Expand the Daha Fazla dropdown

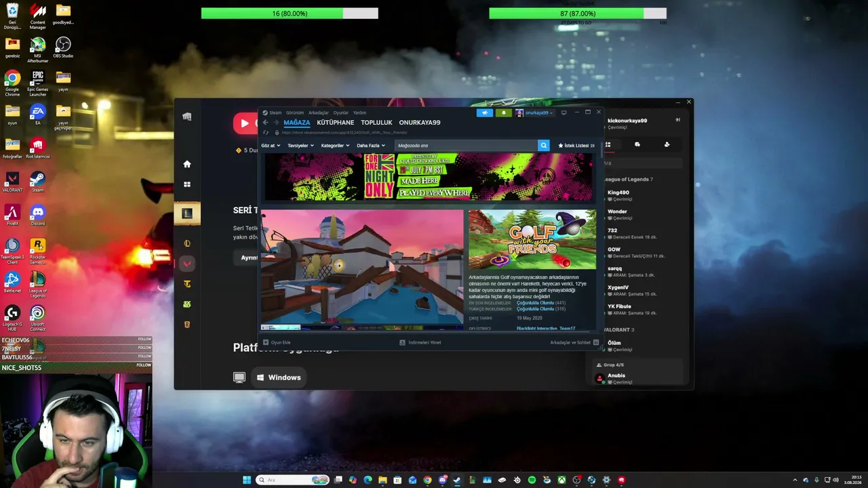point(371,146)
